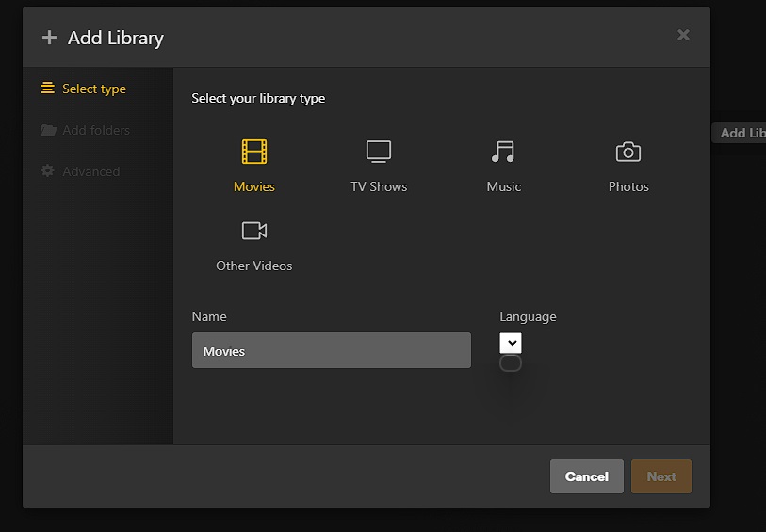Click the Music label text
The height and width of the screenshot is (532, 766).
click(x=504, y=187)
